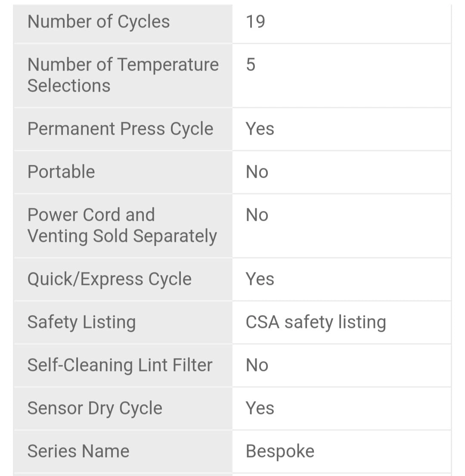Select the Sensor Dry Cycle label

coord(95,408)
